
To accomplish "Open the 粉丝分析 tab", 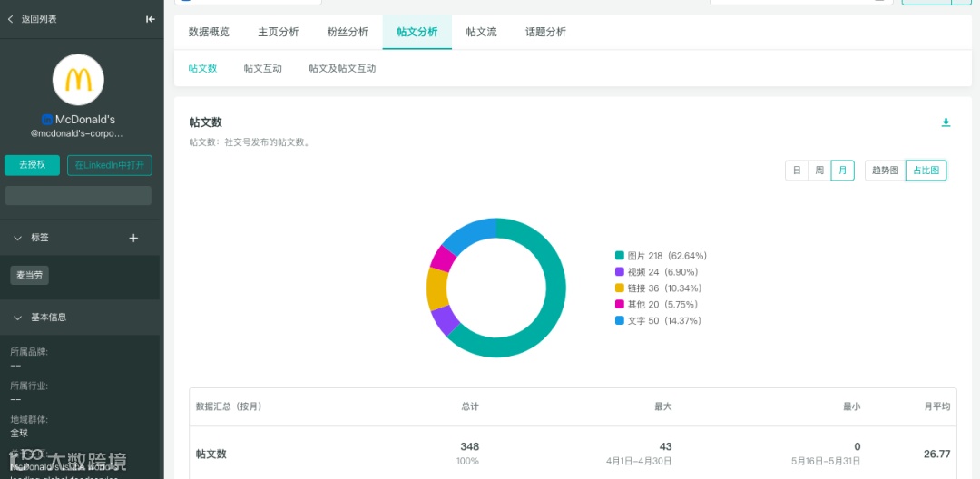I will [348, 33].
